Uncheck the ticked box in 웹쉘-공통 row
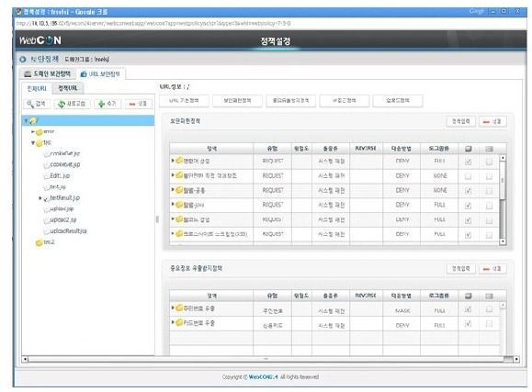Image resolution: width=532 pixels, height=392 pixels. (x=469, y=191)
